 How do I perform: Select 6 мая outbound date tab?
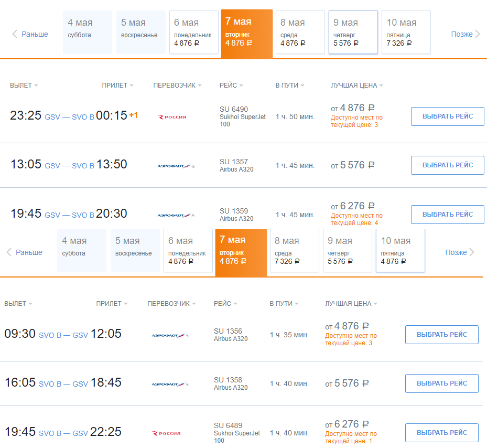coord(193,32)
